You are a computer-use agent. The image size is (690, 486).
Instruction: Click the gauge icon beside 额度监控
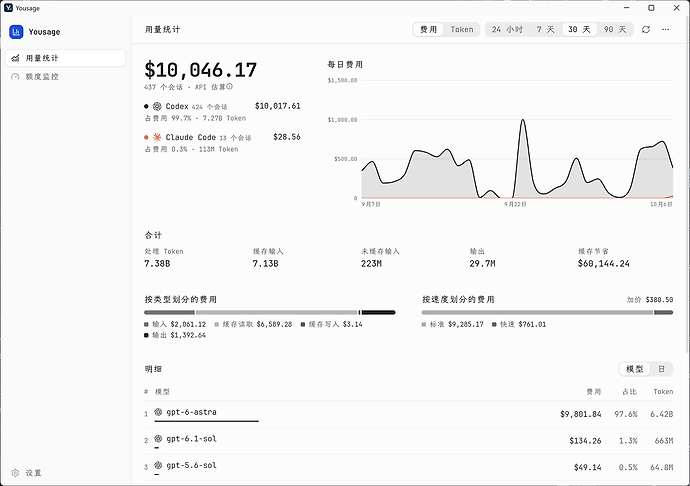click(x=15, y=77)
